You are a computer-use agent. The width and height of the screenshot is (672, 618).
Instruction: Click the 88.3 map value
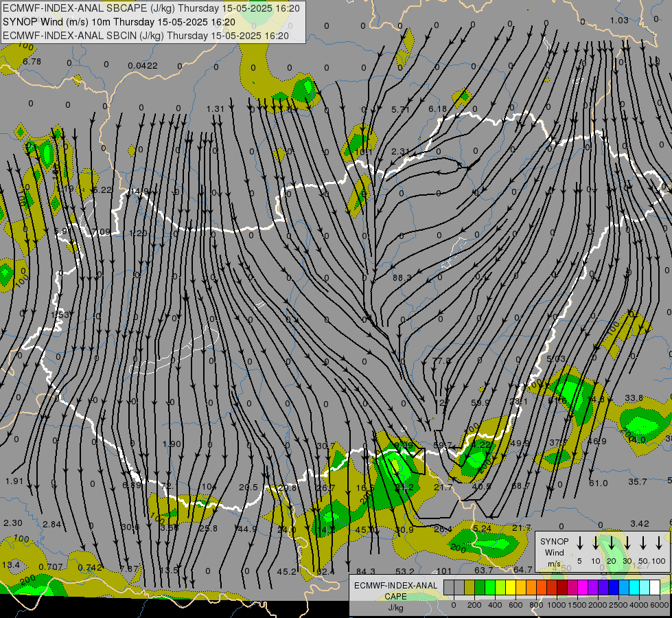pos(402,278)
